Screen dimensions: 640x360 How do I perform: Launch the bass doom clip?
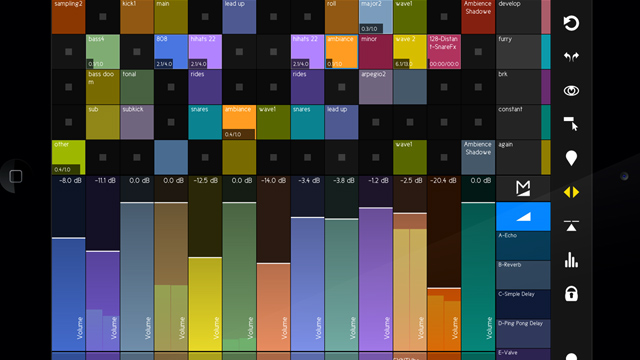tap(103, 87)
